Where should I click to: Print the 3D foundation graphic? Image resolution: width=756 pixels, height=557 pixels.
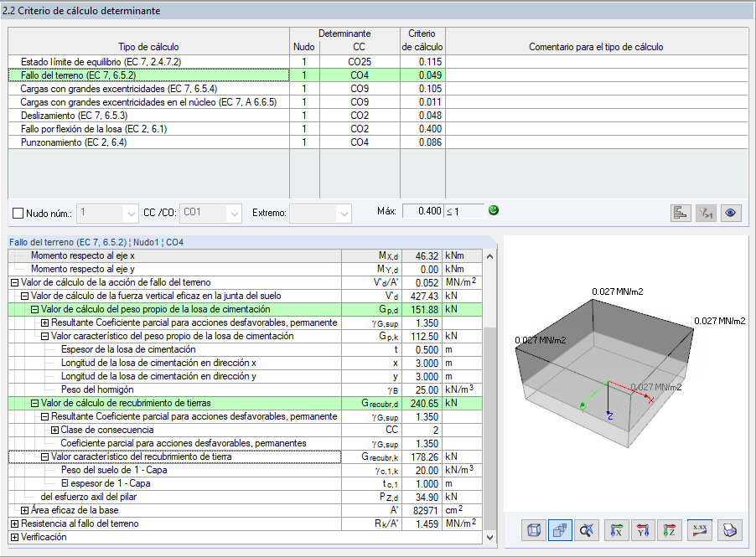coord(729,530)
